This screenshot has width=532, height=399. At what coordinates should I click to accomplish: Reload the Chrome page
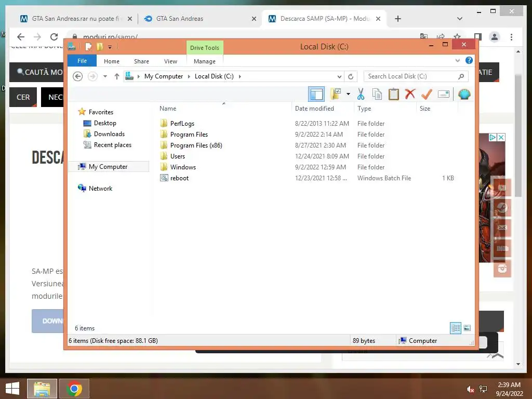pyautogui.click(x=54, y=37)
